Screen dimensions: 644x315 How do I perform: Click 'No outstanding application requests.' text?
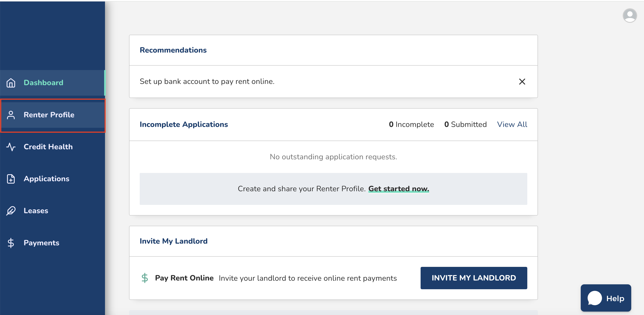point(333,157)
